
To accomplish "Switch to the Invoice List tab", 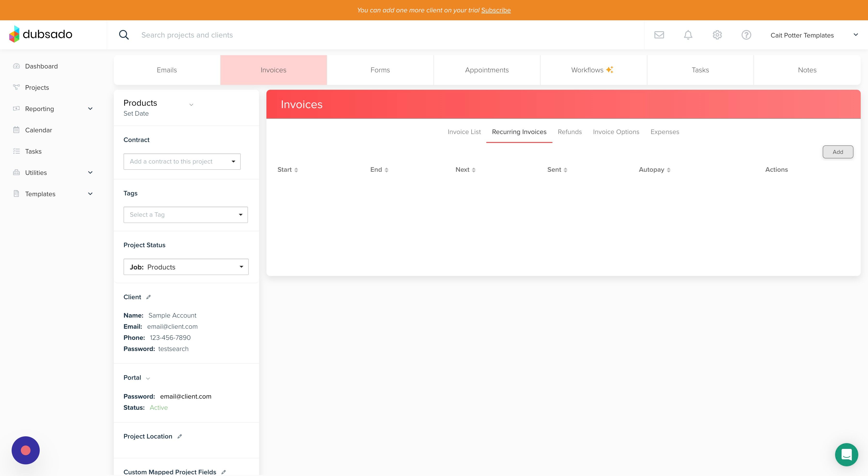I will [x=464, y=132].
